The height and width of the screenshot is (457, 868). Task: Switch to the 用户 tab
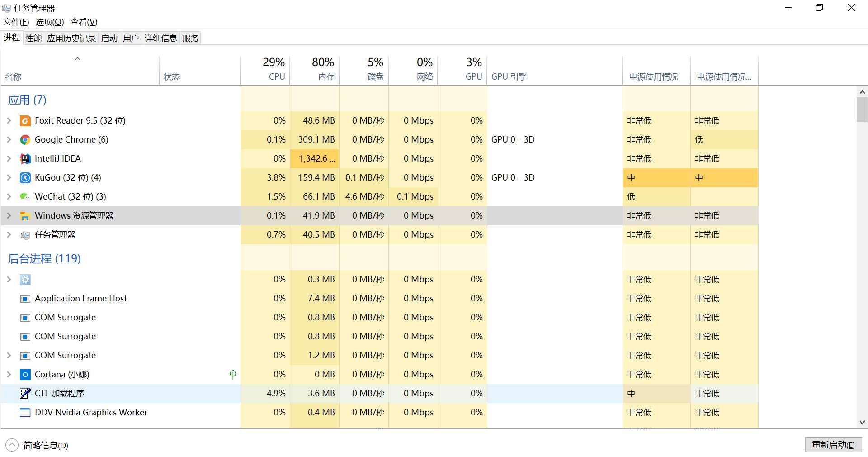pos(131,38)
